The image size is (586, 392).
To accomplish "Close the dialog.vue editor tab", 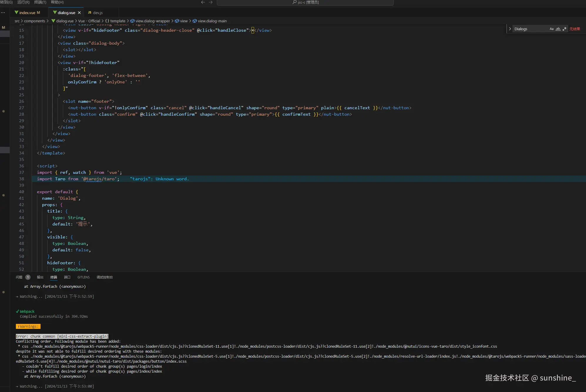I will click(79, 13).
